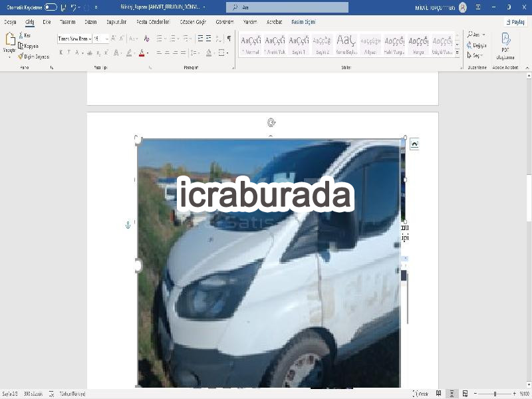This screenshot has width=532, height=399.
Task: Select the van picture in document
Action: pos(269,263)
